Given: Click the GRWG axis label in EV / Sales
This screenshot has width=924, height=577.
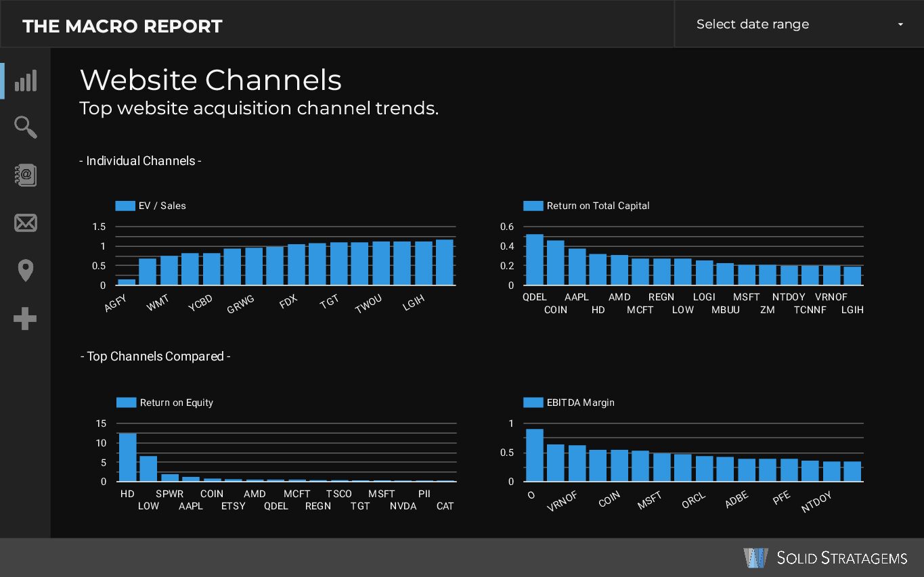Looking at the screenshot, I should [241, 304].
